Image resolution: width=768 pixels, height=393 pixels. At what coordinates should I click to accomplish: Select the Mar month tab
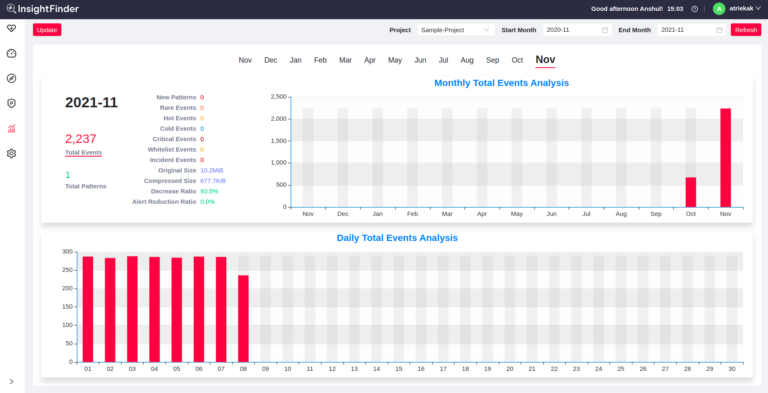pyautogui.click(x=345, y=60)
